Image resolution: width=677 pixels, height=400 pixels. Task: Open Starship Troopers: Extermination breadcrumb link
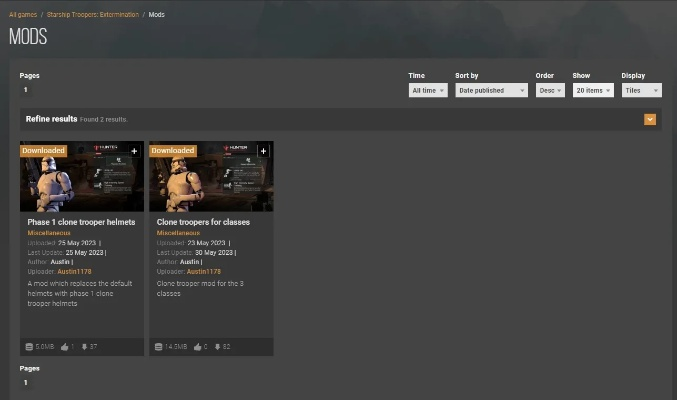pos(93,15)
